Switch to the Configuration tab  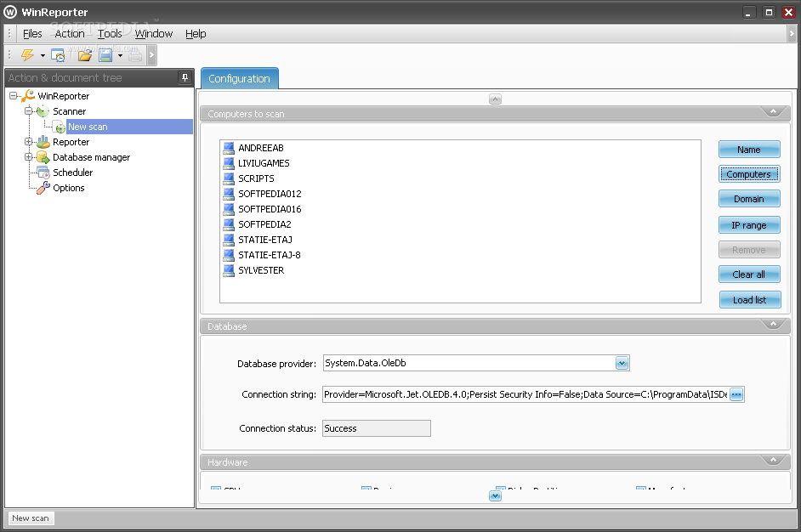coord(239,79)
